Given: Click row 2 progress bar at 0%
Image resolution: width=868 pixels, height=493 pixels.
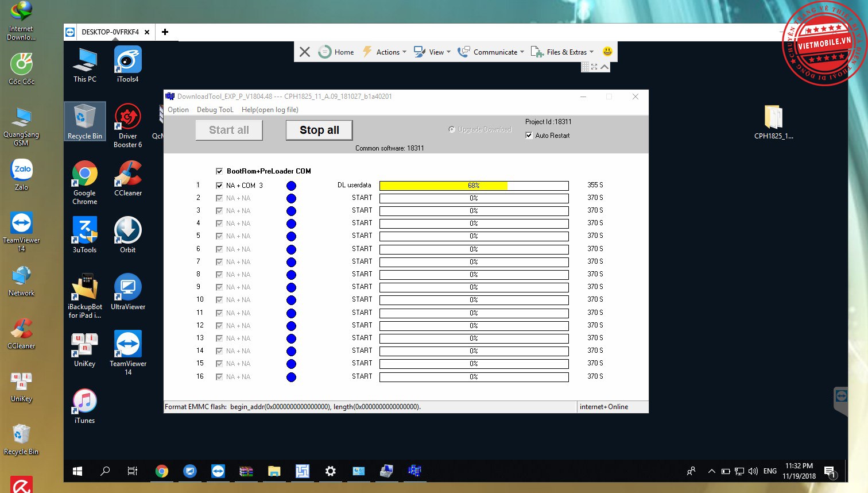Looking at the screenshot, I should pyautogui.click(x=474, y=198).
